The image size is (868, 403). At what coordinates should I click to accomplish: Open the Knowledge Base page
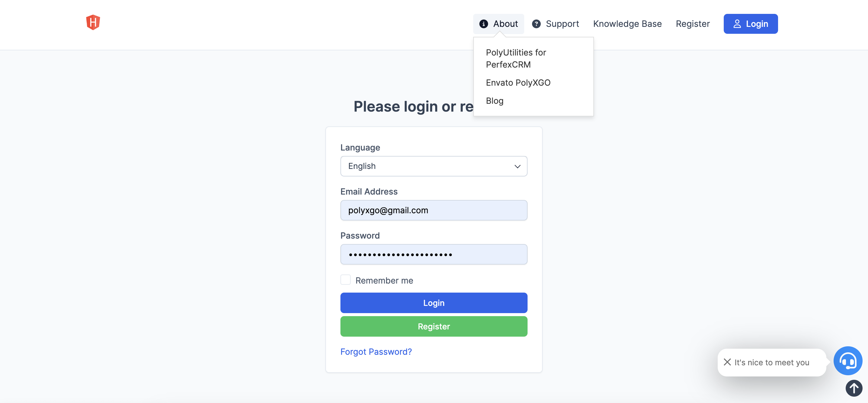[x=627, y=24]
